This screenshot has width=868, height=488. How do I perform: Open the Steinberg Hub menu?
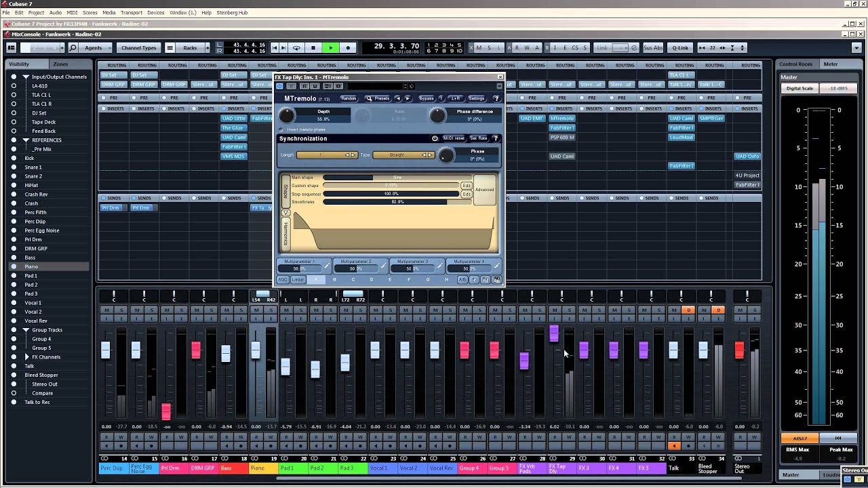232,12
